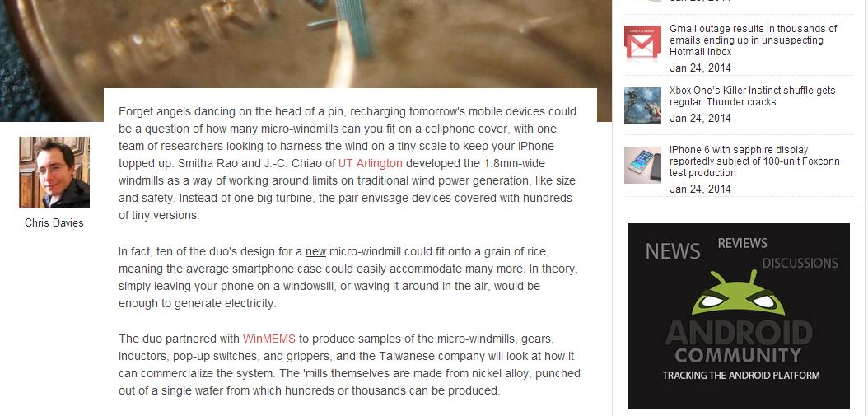
Task: Click the micro-windmill on coin hero image
Action: click(x=306, y=44)
